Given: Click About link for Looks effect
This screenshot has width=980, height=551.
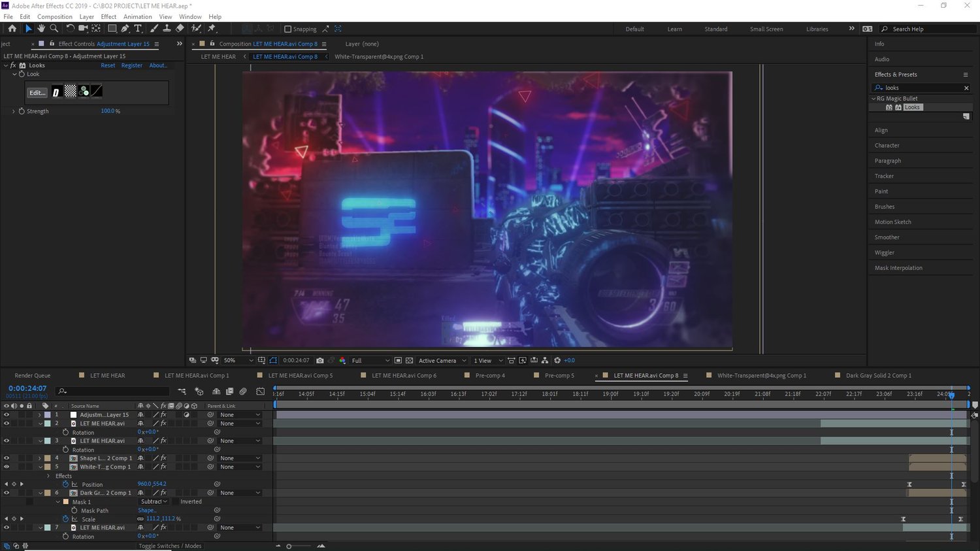Looking at the screenshot, I should (158, 65).
